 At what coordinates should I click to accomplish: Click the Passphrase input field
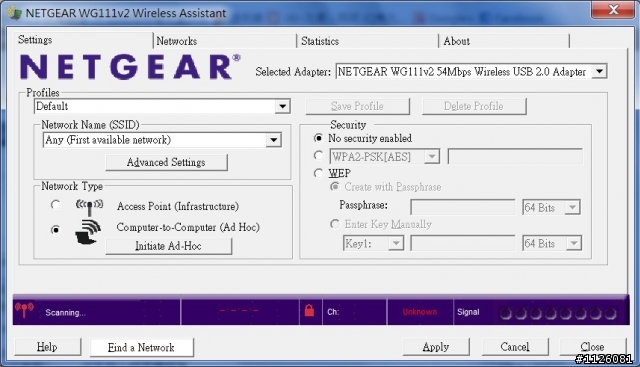click(462, 207)
